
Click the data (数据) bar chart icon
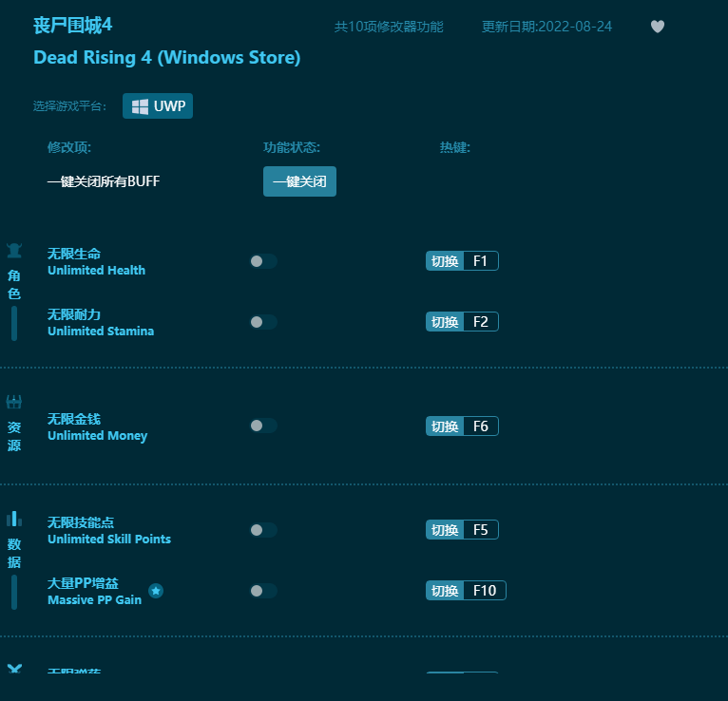click(14, 519)
